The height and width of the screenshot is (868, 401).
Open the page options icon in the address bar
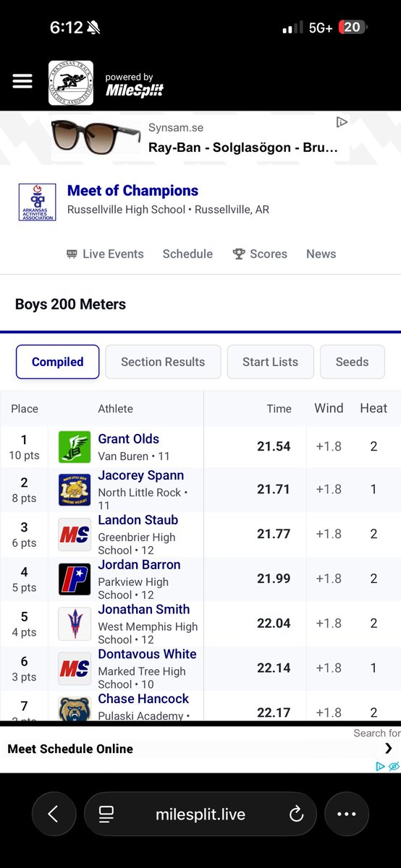point(106,814)
